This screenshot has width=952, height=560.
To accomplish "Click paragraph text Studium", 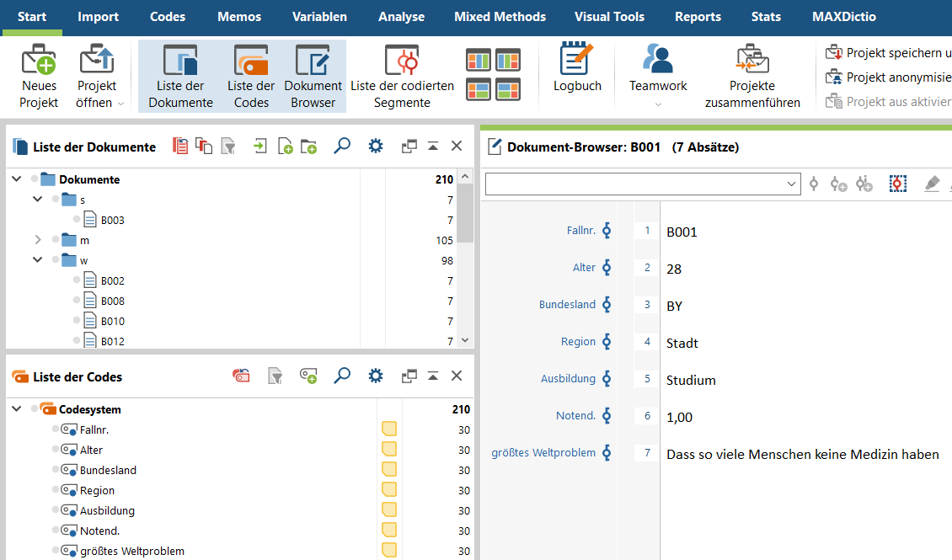I will (x=691, y=381).
